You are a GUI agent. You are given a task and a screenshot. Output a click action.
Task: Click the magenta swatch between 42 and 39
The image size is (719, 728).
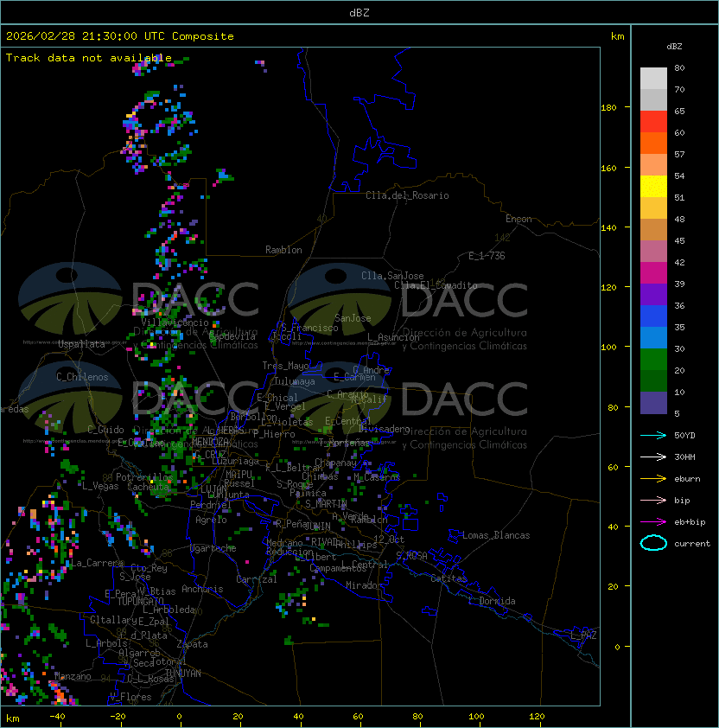coord(654,273)
